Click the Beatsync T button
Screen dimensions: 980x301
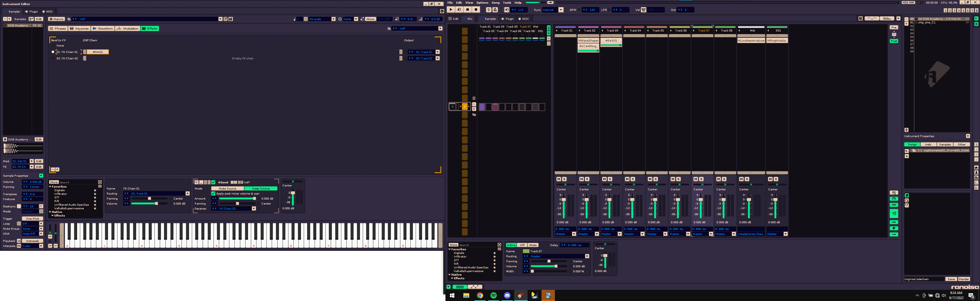[x=41, y=207]
